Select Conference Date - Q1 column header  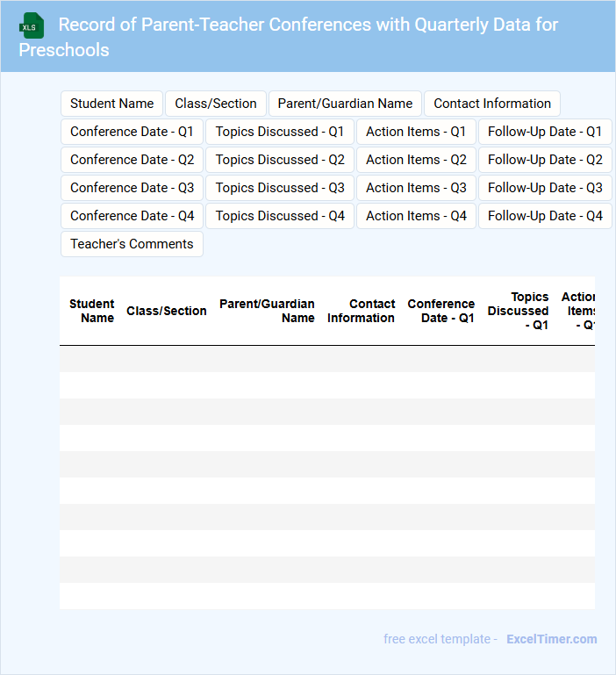441,311
